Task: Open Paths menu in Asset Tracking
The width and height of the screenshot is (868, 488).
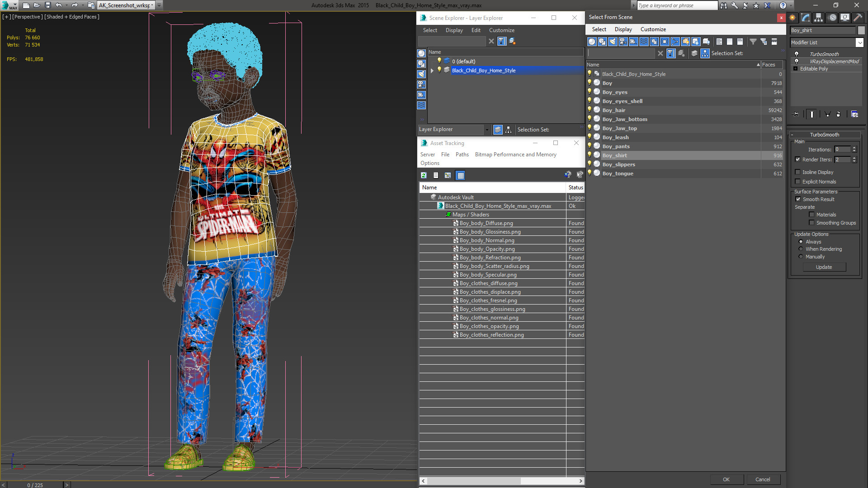Action: 462,155
